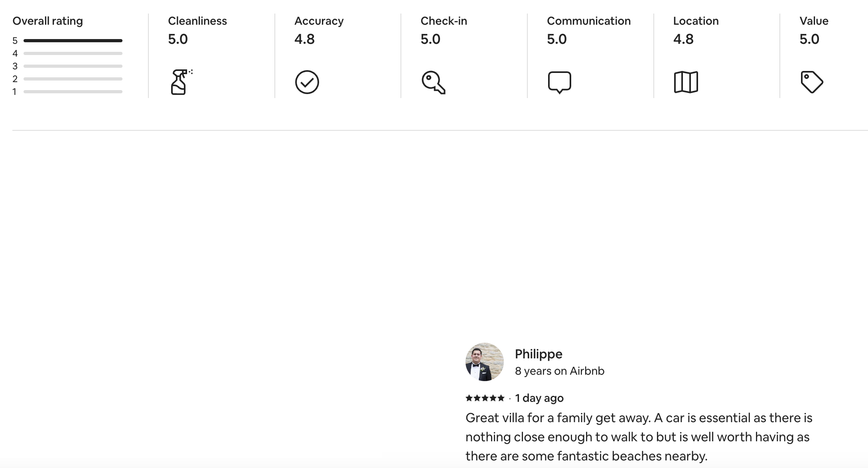Click the Check-in key icon
Image resolution: width=868 pixels, height=468 pixels.
[433, 83]
